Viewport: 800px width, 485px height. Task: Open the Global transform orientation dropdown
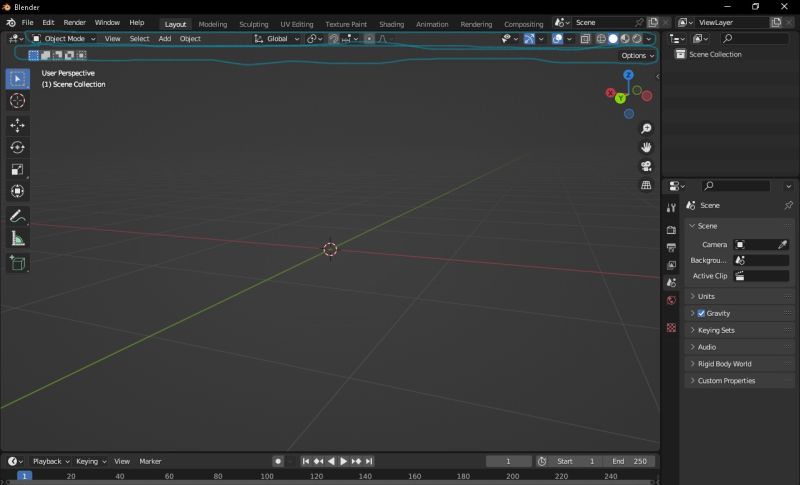(277, 39)
